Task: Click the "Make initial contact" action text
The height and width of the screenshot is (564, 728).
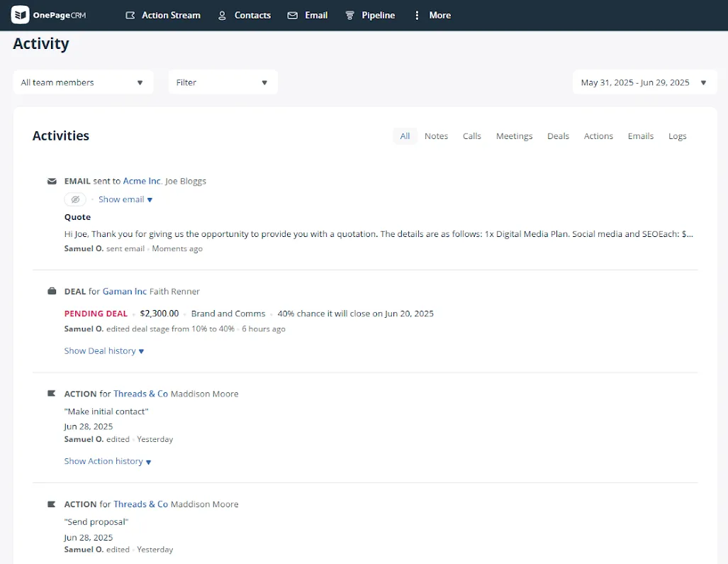Action: click(106, 411)
